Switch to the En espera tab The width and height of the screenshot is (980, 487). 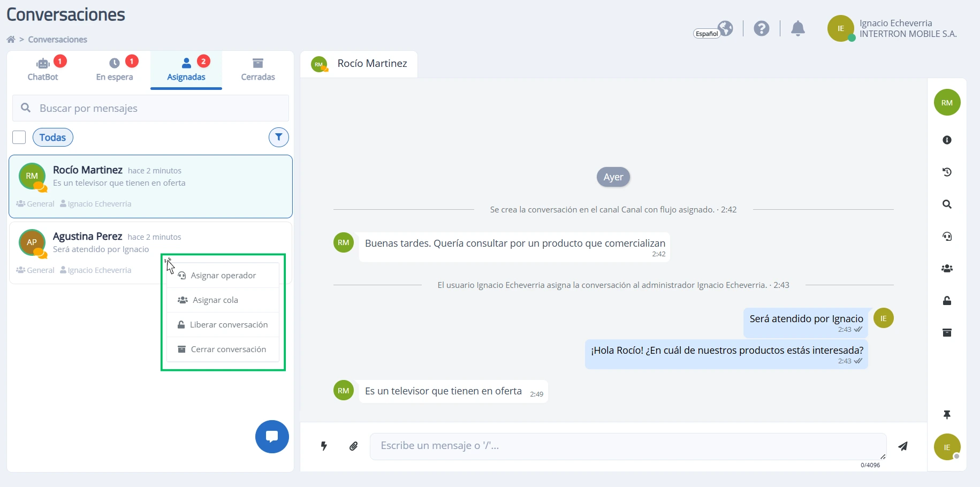click(x=115, y=70)
